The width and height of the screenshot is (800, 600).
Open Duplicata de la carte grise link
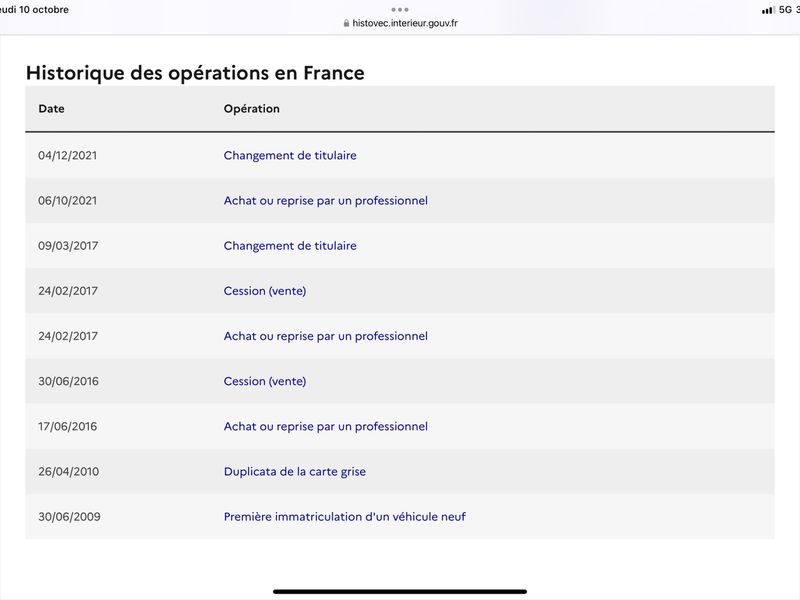pyautogui.click(x=294, y=471)
